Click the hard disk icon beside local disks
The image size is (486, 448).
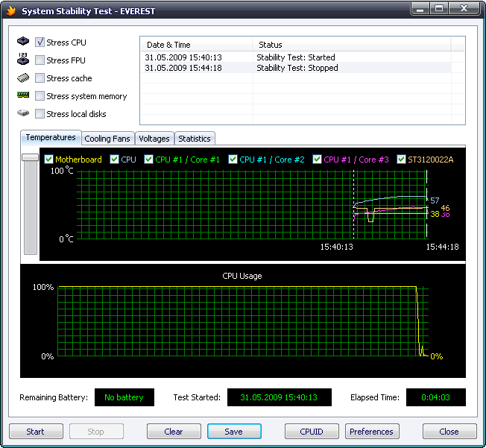tap(22, 113)
